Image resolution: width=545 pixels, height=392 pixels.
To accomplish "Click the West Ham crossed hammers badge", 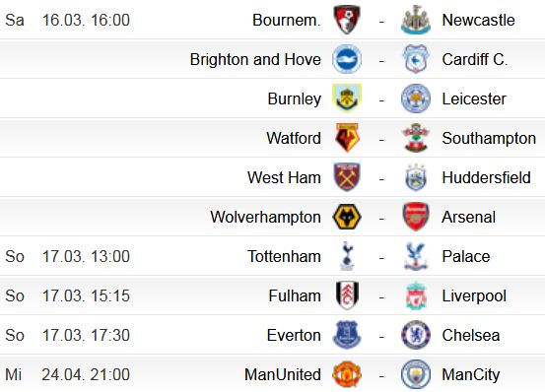I will click(x=347, y=177).
